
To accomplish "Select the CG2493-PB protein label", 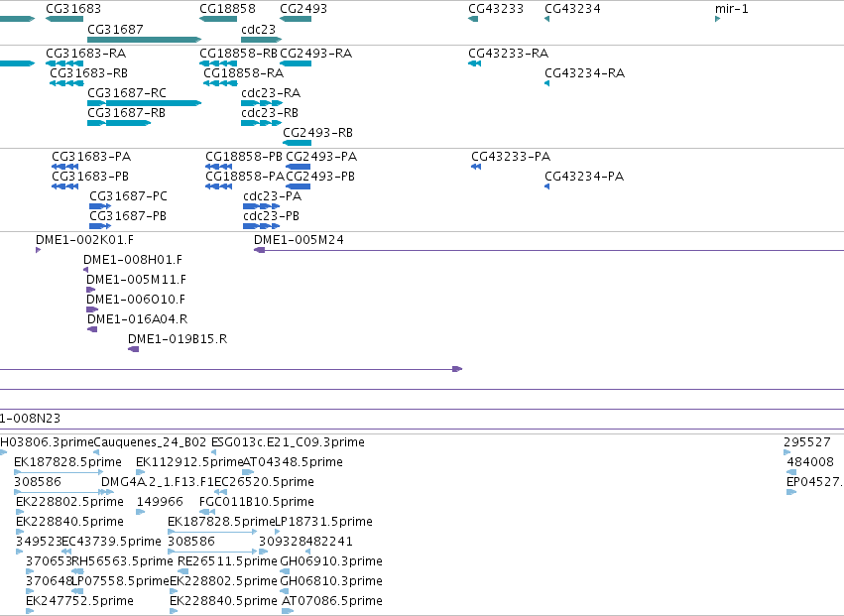I will coord(320,177).
